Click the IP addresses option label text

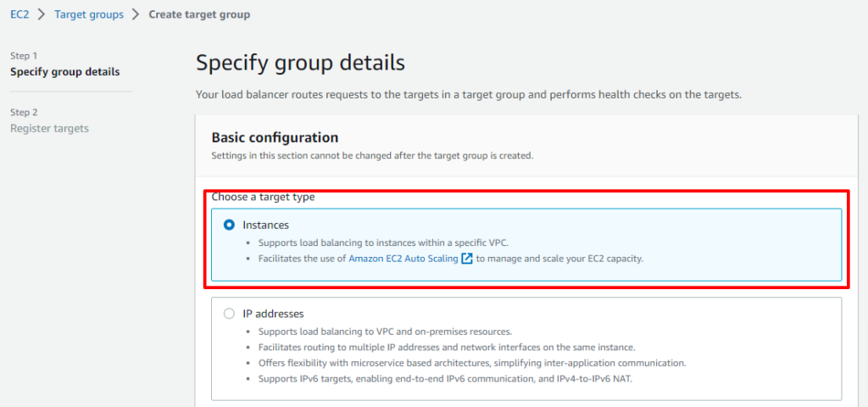pyautogui.click(x=274, y=314)
